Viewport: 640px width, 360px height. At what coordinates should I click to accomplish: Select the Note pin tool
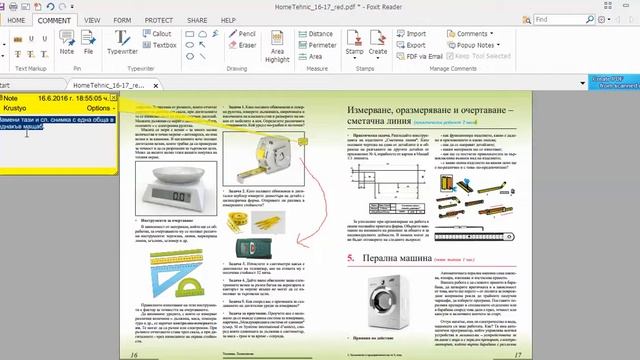tap(67, 42)
